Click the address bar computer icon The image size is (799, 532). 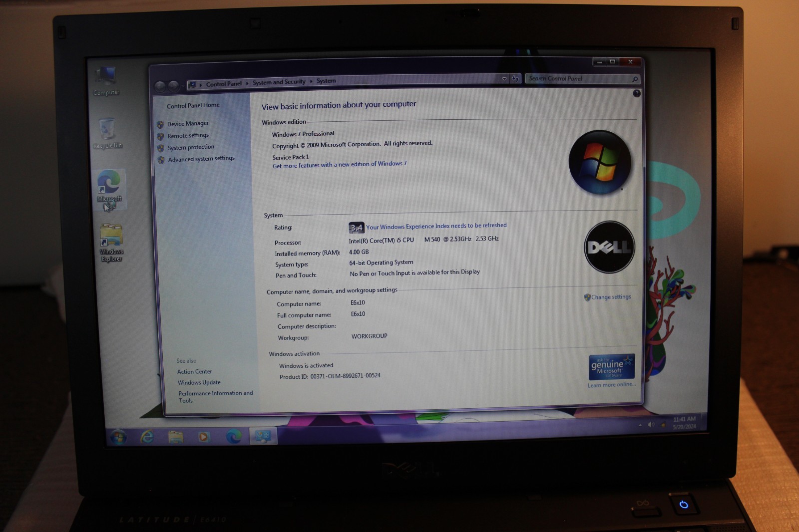click(x=192, y=85)
